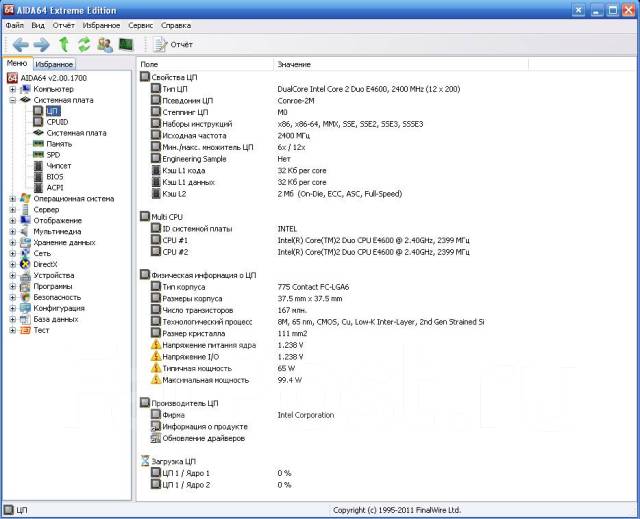Click the blue Back arrow toolbar icon

pyautogui.click(x=20, y=44)
